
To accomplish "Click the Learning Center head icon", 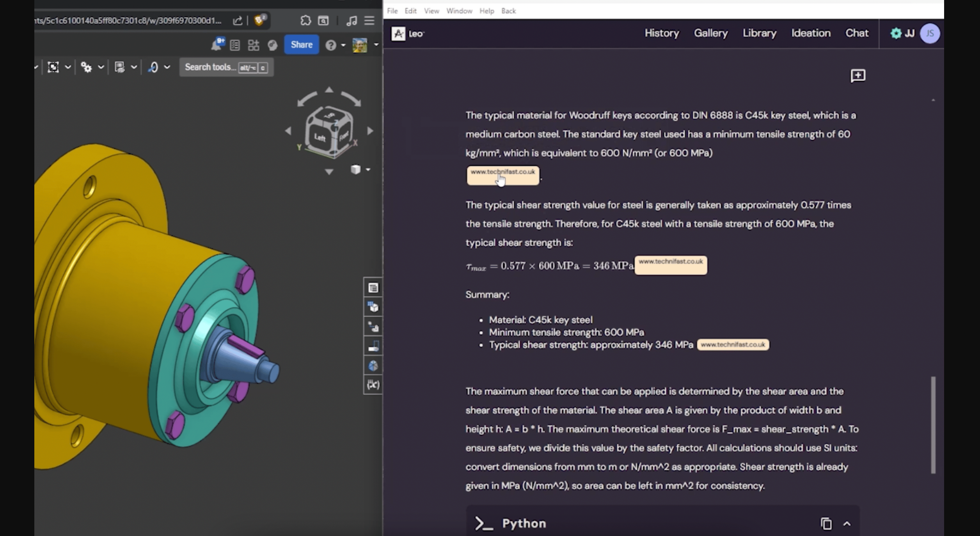I will point(272,45).
